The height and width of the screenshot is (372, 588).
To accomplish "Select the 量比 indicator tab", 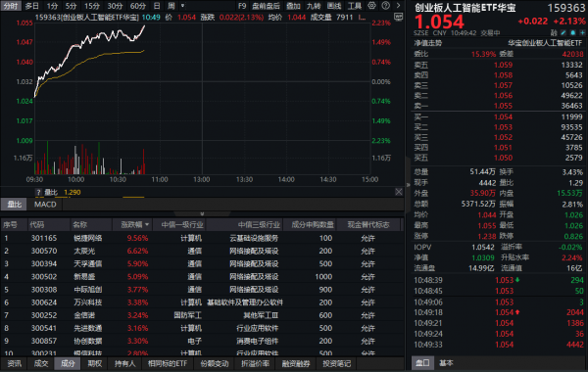I will pyautogui.click(x=15, y=205).
